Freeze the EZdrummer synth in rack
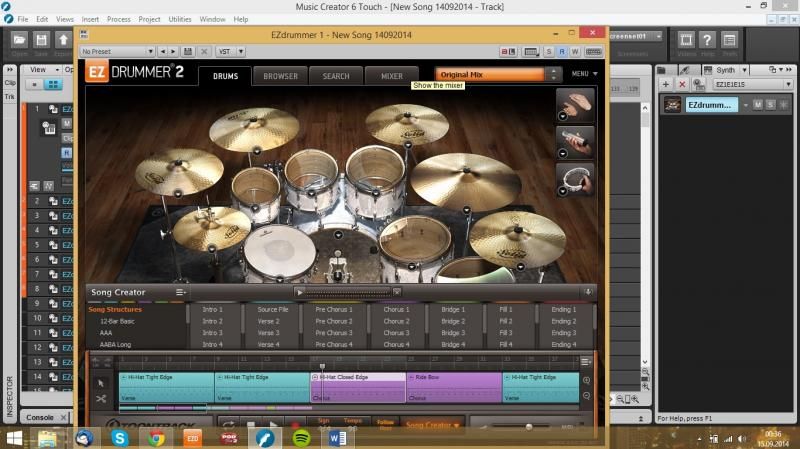The width and height of the screenshot is (800, 449). click(x=783, y=105)
